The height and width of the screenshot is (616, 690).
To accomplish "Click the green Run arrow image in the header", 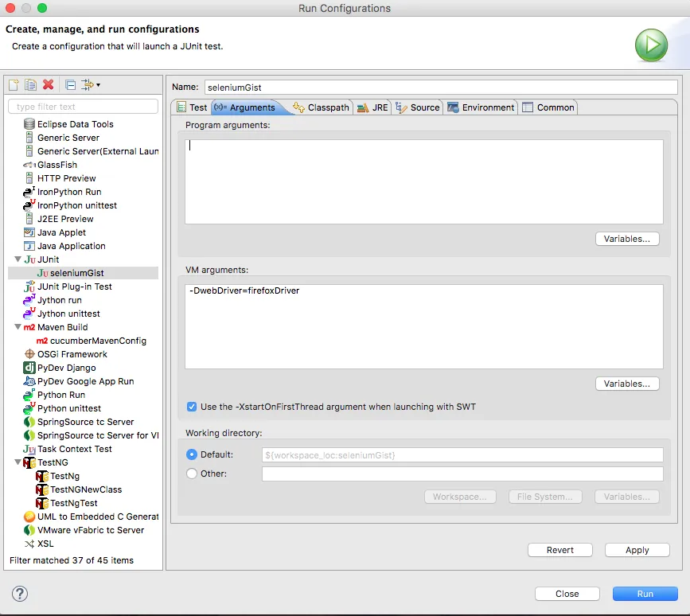I will pyautogui.click(x=651, y=45).
